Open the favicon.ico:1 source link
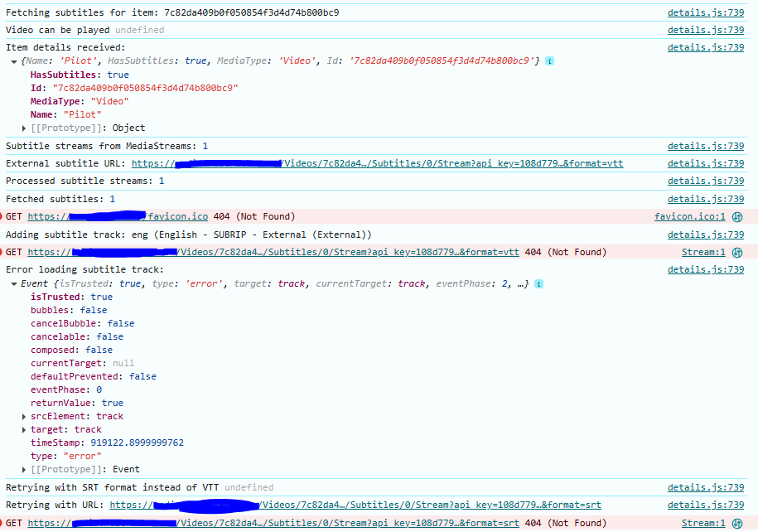This screenshot has width=758, height=532. tap(689, 217)
